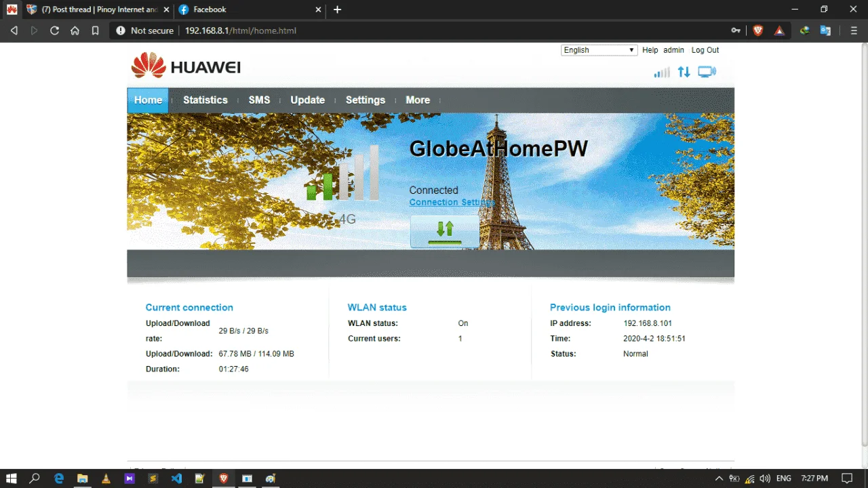Click the login time 2020-4-2 18:51:51
Image resolution: width=868 pixels, height=488 pixels.
coord(654,338)
